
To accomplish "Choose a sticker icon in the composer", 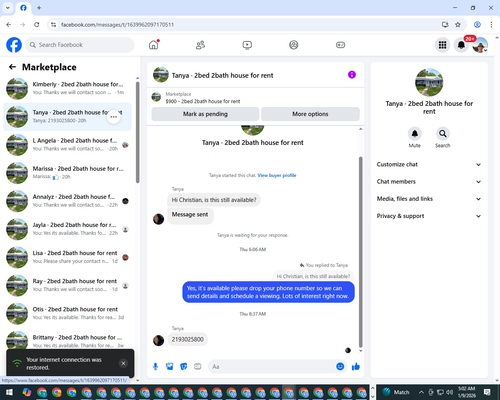I will pyautogui.click(x=184, y=367).
